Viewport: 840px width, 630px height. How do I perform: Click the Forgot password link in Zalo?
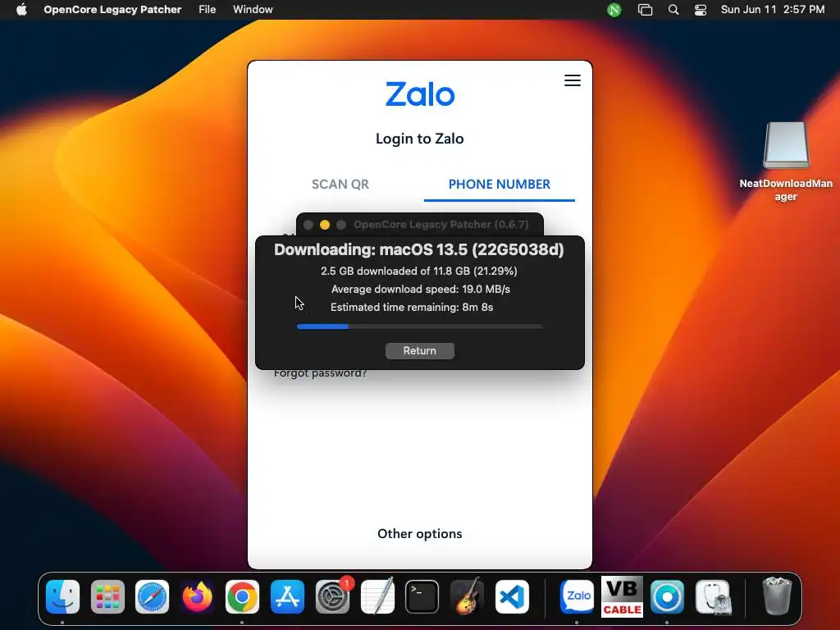pyautogui.click(x=321, y=373)
